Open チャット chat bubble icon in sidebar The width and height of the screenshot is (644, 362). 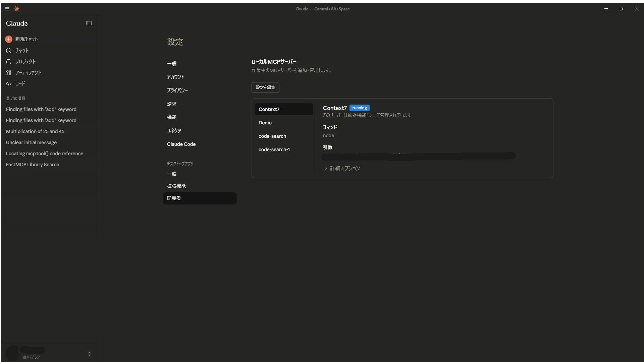tap(9, 51)
